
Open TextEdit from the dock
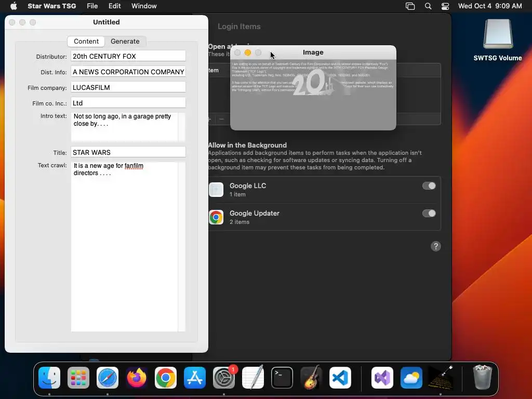pyautogui.click(x=253, y=378)
